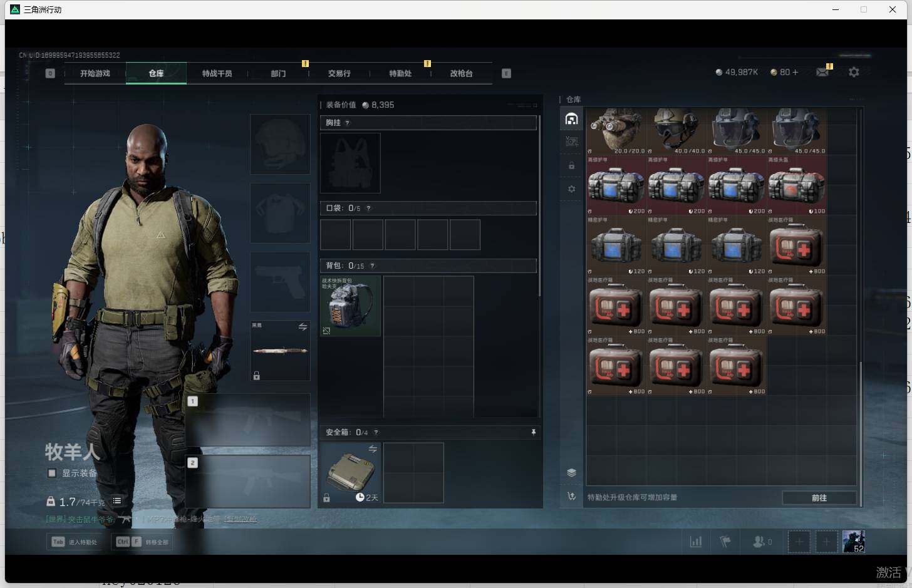Open the help icon beside 口袋
This screenshot has height=588, width=912.
pos(368,208)
